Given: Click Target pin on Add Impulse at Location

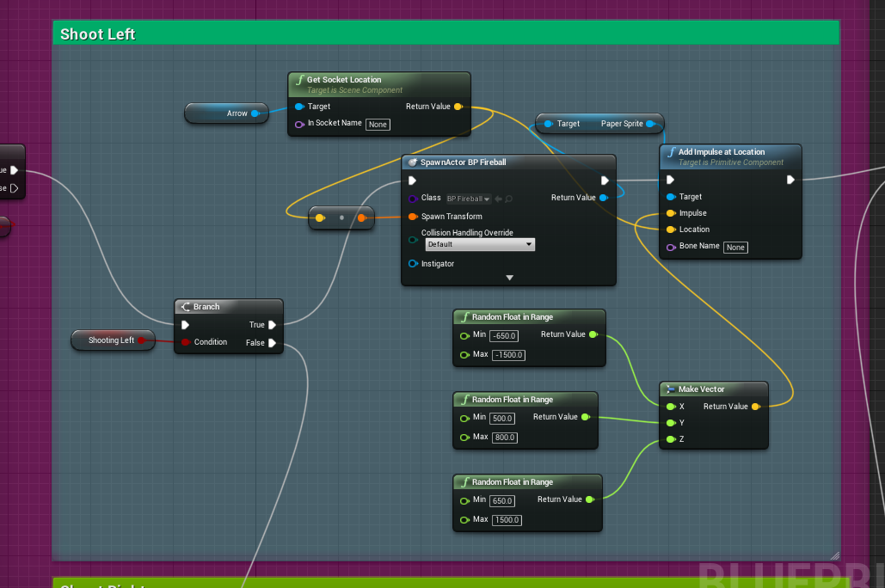Looking at the screenshot, I should pyautogui.click(x=671, y=197).
